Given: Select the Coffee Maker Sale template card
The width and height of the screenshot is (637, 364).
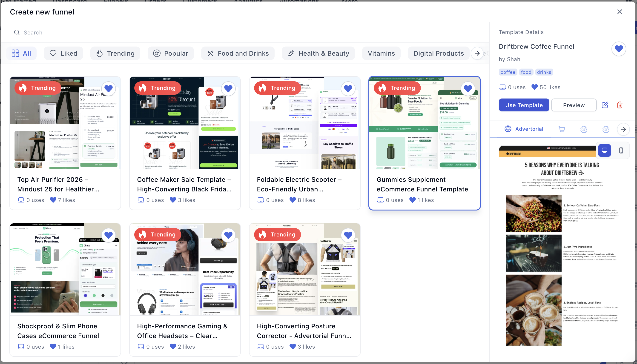Looking at the screenshot, I should point(185,184).
